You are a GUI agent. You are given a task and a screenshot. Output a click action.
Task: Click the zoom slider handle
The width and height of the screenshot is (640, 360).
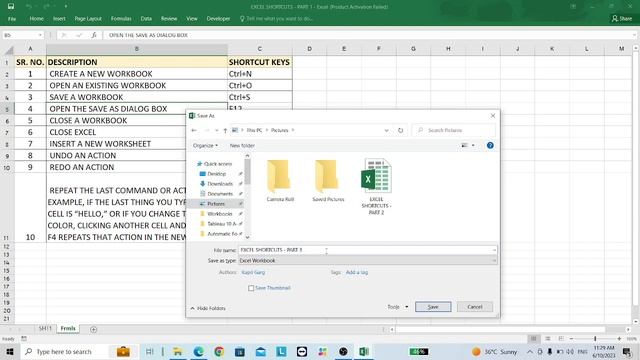point(595,339)
